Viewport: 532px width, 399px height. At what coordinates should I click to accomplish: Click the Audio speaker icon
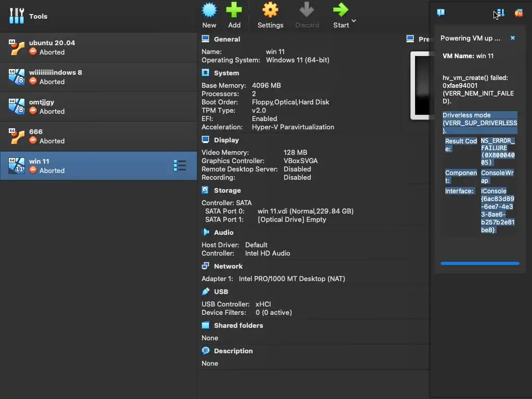205,232
